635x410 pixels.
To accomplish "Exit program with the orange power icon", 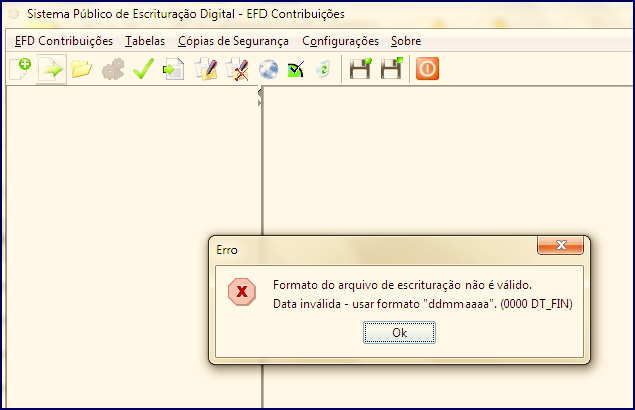I will click(x=427, y=68).
